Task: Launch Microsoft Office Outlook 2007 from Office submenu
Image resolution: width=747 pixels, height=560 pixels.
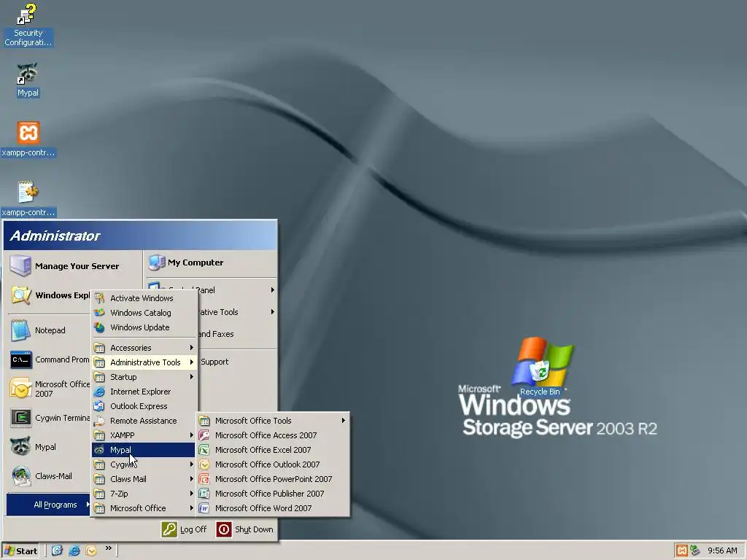Action: (273, 464)
